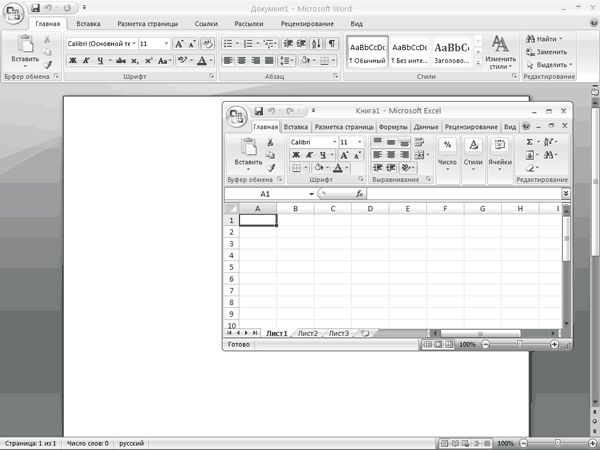The width and height of the screenshot is (600, 450).
Task: Open the Word font size dropdown
Action: point(166,44)
